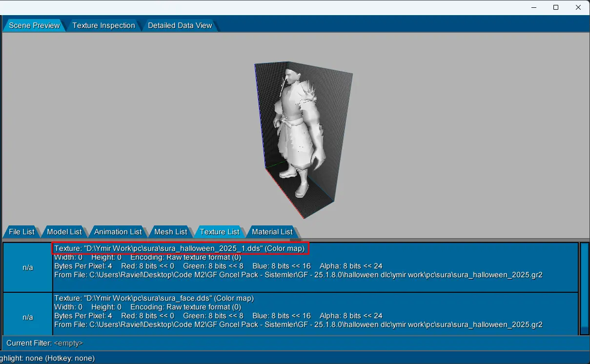Switch to the Material List tab
The width and height of the screenshot is (590, 364).
272,232
